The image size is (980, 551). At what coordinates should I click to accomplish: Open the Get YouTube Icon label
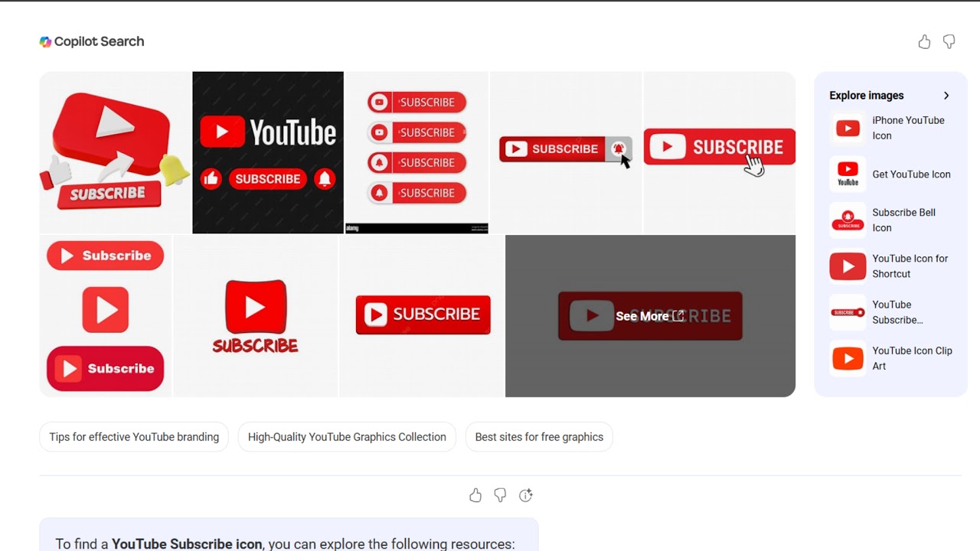(911, 174)
